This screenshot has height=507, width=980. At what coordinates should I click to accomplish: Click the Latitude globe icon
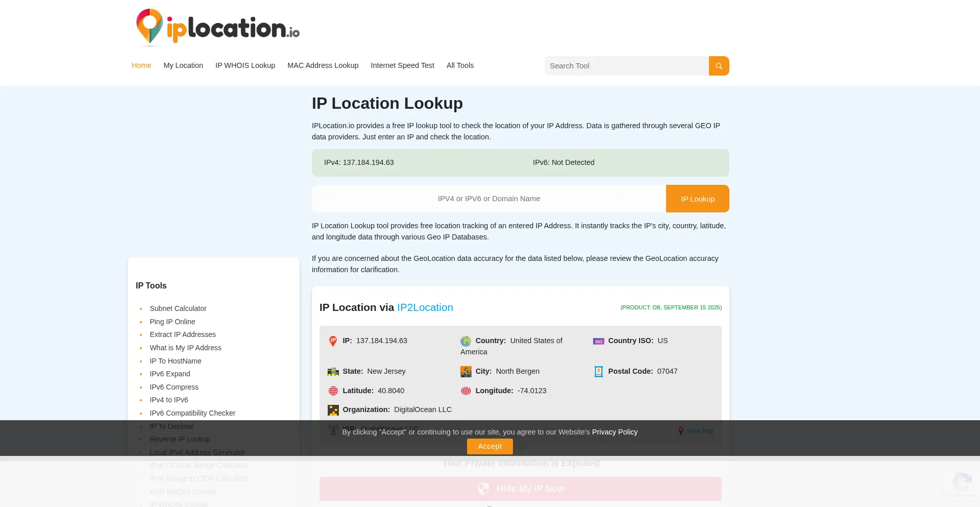pos(333,391)
